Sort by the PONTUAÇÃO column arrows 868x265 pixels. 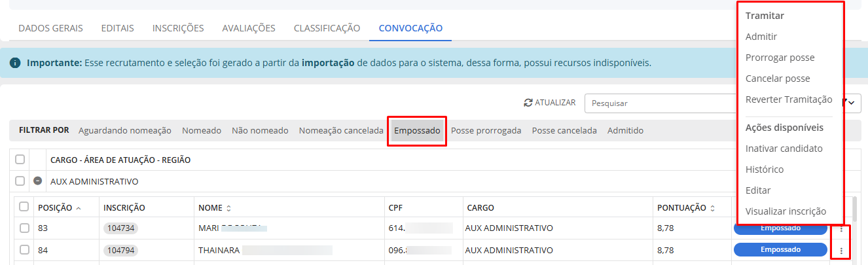[711, 208]
